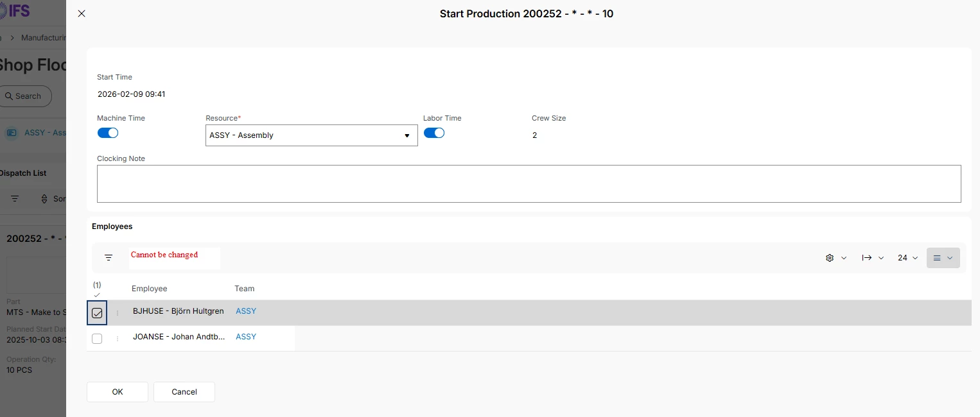Sort by the Employee column header
This screenshot has height=417, width=980.
click(x=149, y=289)
